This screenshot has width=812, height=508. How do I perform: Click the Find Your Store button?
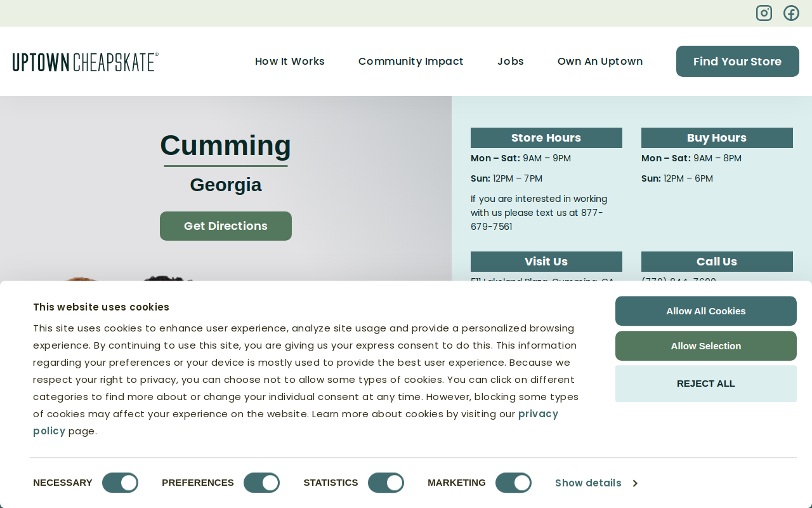738,62
